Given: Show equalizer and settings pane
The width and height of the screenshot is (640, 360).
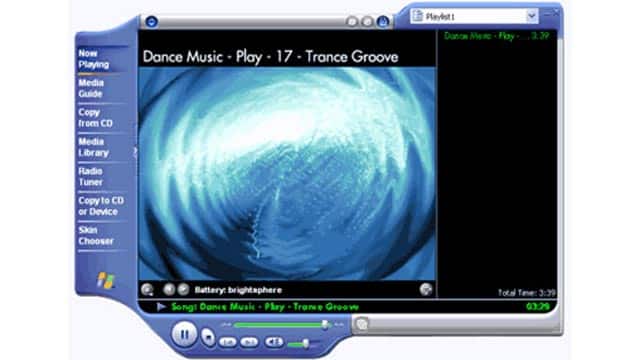Looking at the screenshot, I should 367,22.
